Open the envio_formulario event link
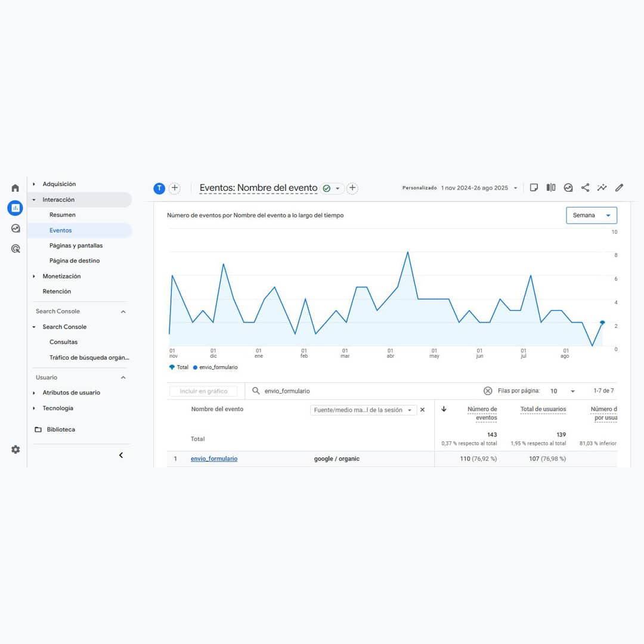The image size is (644, 644). [x=214, y=459]
